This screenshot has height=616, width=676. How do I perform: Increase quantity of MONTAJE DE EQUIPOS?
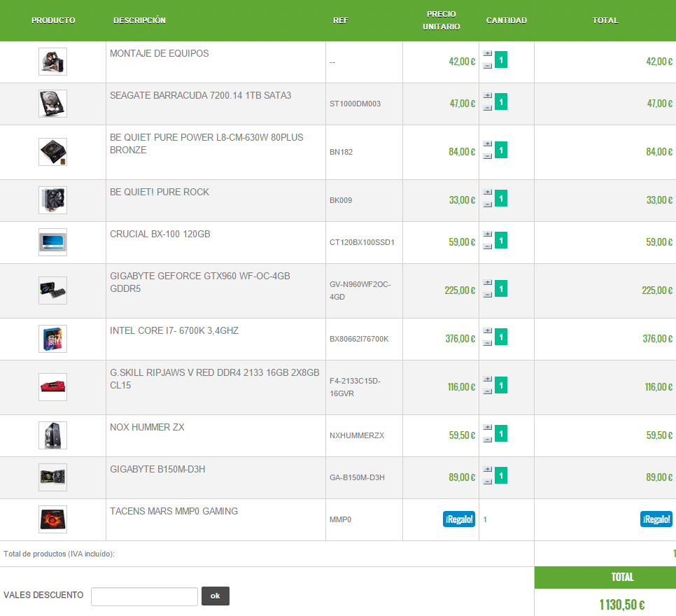coord(487,53)
